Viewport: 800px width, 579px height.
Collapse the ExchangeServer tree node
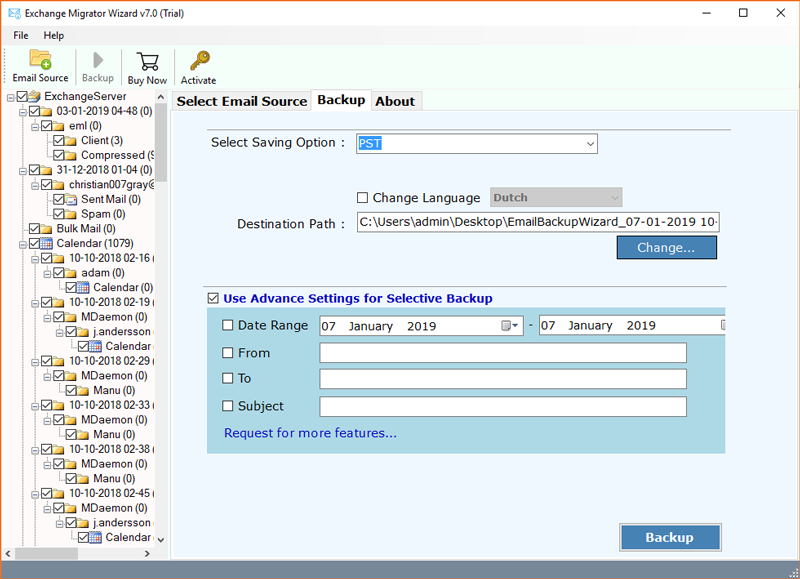tap(10, 97)
